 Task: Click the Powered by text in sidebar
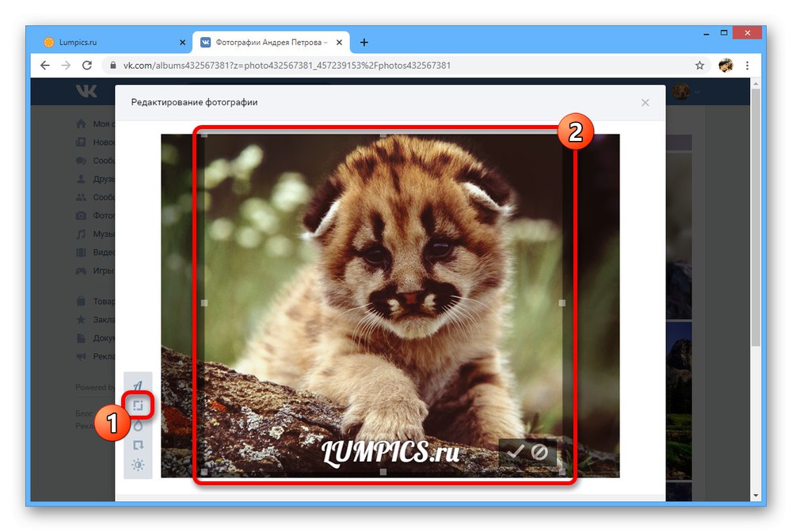(x=95, y=387)
